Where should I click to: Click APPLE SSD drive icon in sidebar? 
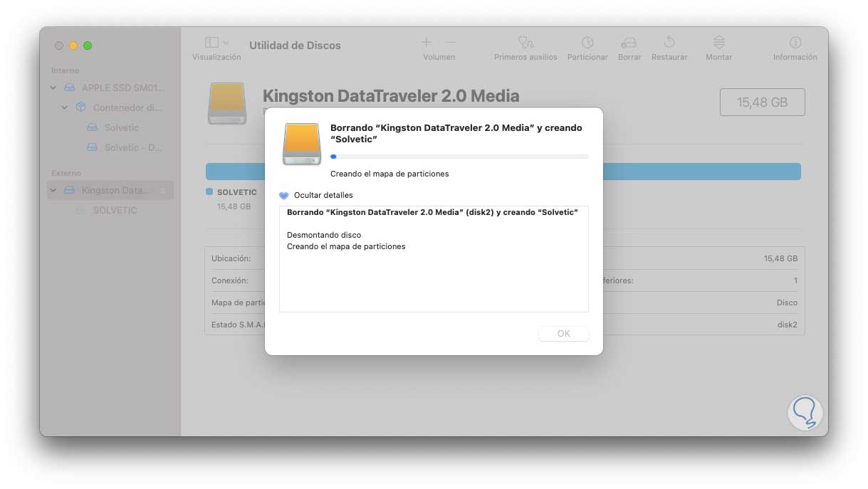coord(69,88)
